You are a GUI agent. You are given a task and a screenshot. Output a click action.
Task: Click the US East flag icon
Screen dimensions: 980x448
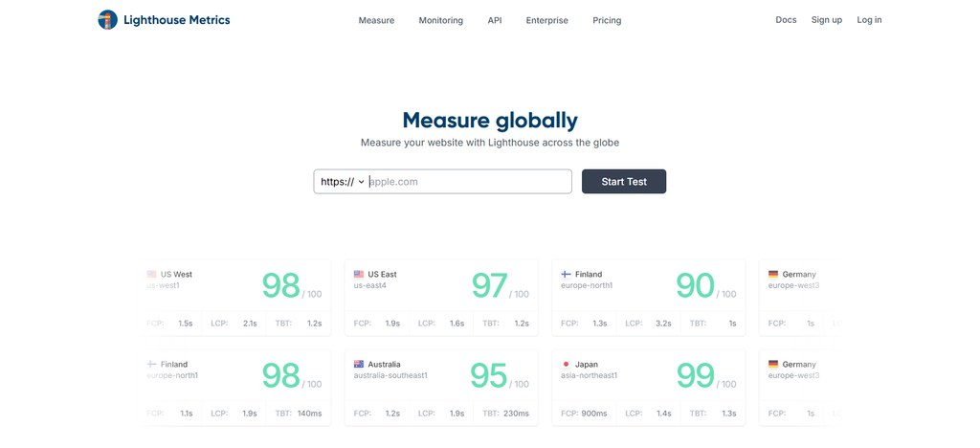[359, 275]
